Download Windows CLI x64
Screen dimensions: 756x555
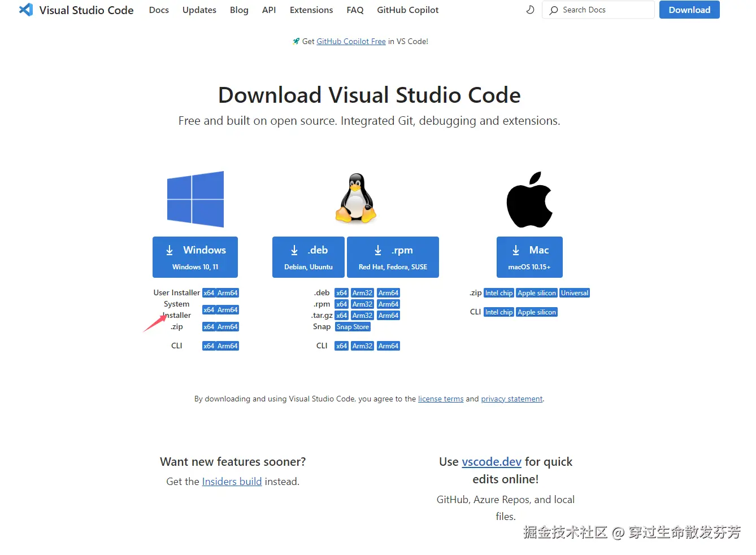208,346
